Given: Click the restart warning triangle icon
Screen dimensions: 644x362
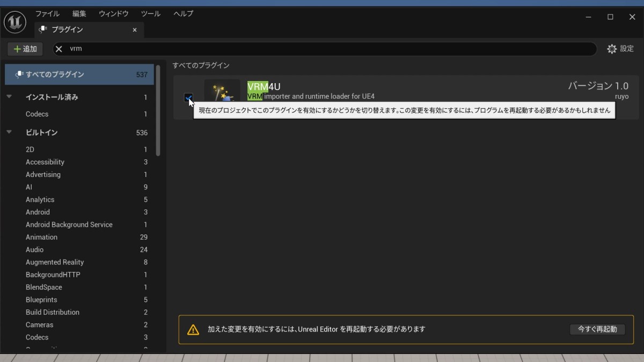Looking at the screenshot, I should [193, 330].
